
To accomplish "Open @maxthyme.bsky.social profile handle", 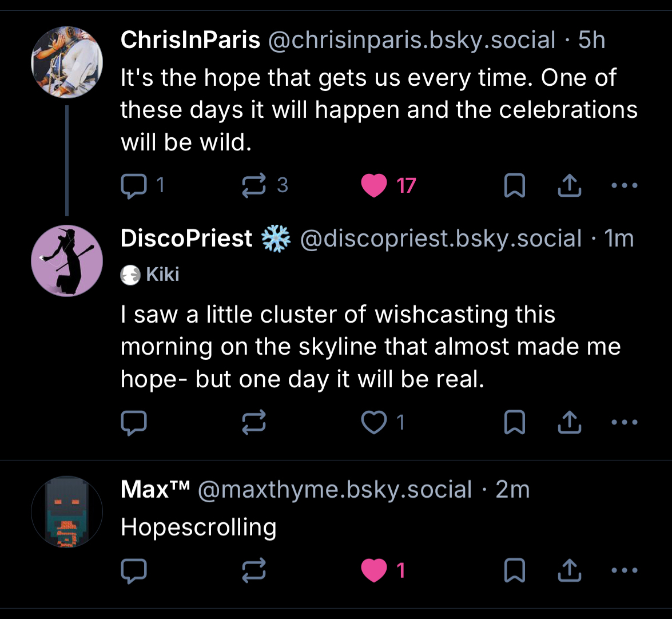I will [x=335, y=490].
